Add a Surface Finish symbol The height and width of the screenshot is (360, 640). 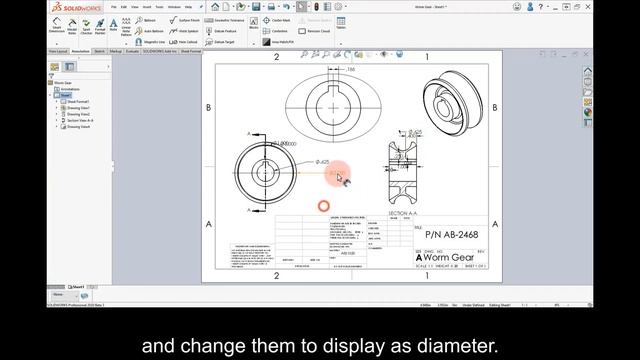(185, 20)
